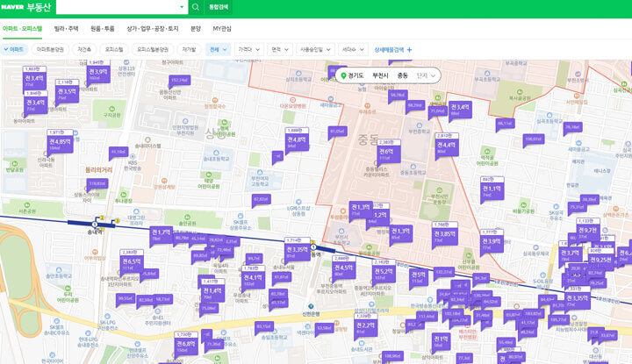Open the MY관심 tab
Screen dimensions: 632x364
coord(222,29)
